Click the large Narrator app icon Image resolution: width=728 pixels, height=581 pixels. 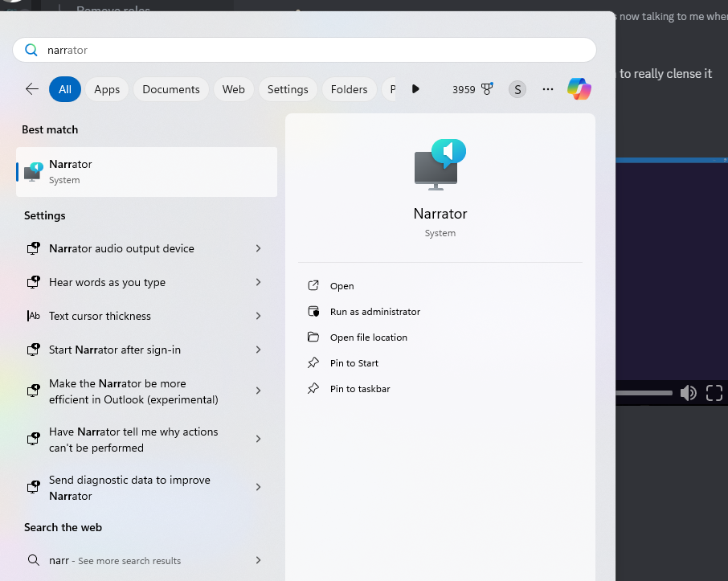440,165
